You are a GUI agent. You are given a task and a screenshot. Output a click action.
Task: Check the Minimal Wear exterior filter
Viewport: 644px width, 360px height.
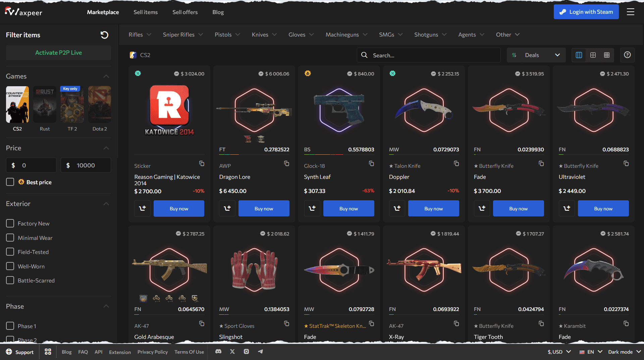tap(10, 238)
